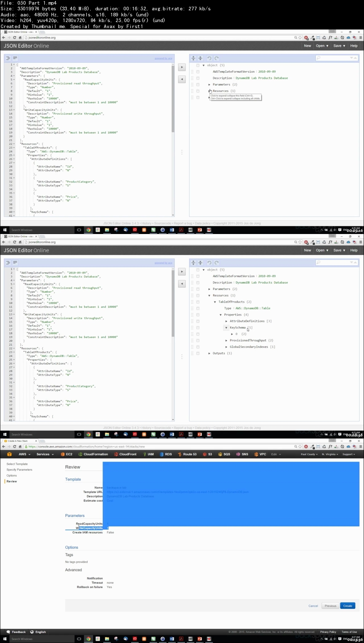The width and height of the screenshot is (364, 643).
Task: Go to Options step in the AWS wizard sidebar
Action: click(12, 475)
